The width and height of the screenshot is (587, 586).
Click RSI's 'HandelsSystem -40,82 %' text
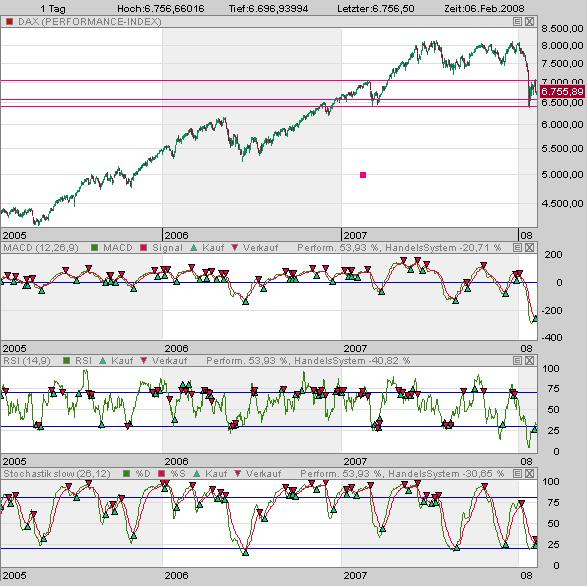[352, 361]
